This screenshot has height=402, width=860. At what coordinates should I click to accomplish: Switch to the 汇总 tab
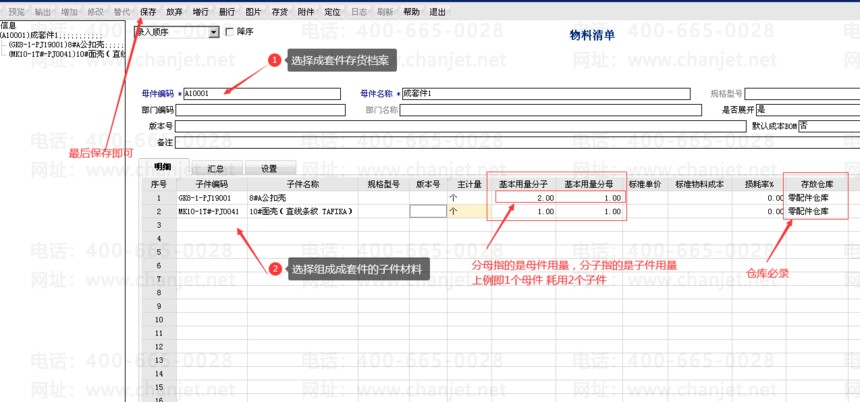pyautogui.click(x=217, y=168)
